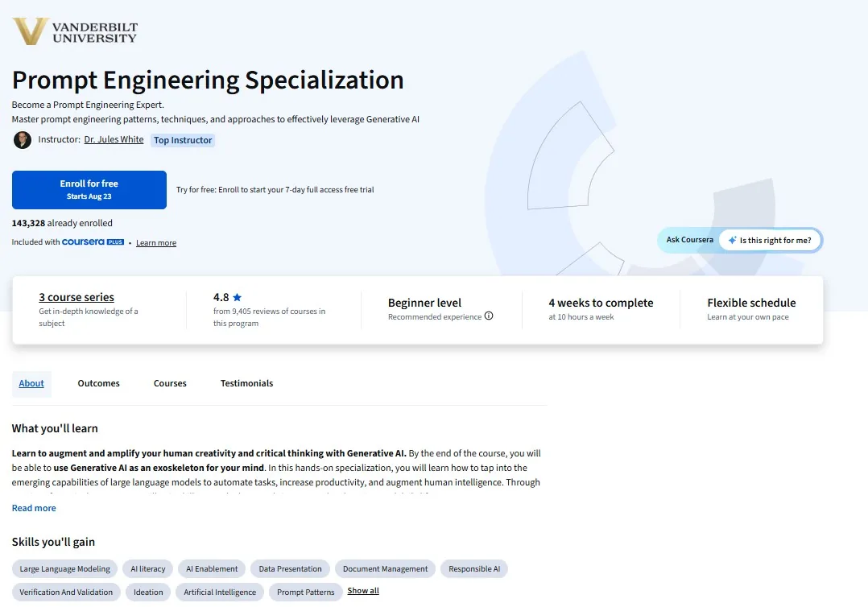
Task: Click the 4.8 rating value
Action: point(221,297)
